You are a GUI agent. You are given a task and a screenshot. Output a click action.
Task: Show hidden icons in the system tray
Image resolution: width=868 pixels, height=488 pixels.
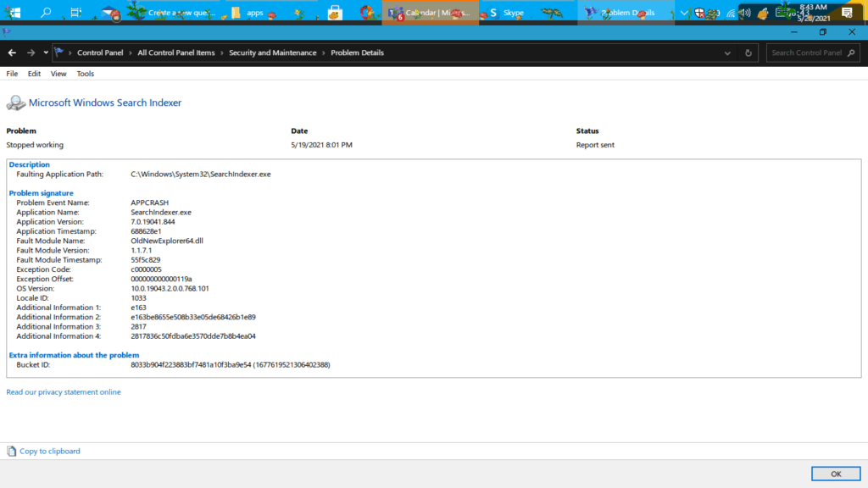pyautogui.click(x=683, y=13)
